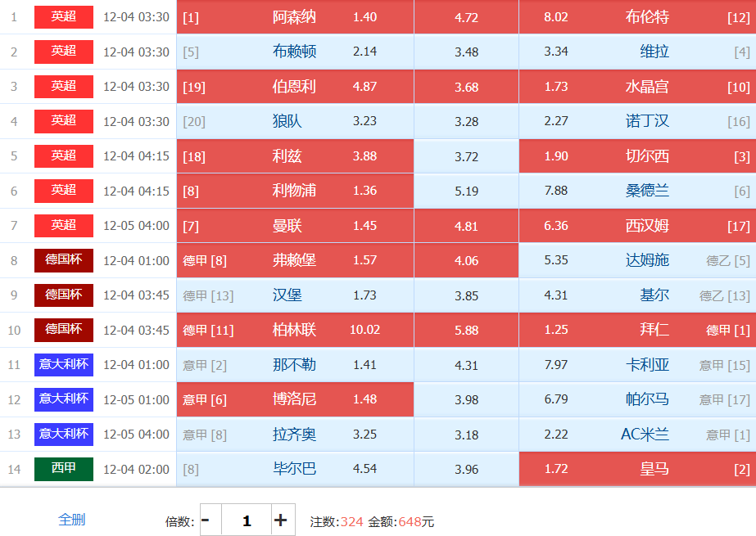This screenshot has height=536, width=756.
Task: Click the 全删 link to clear all
Action: click(x=71, y=519)
